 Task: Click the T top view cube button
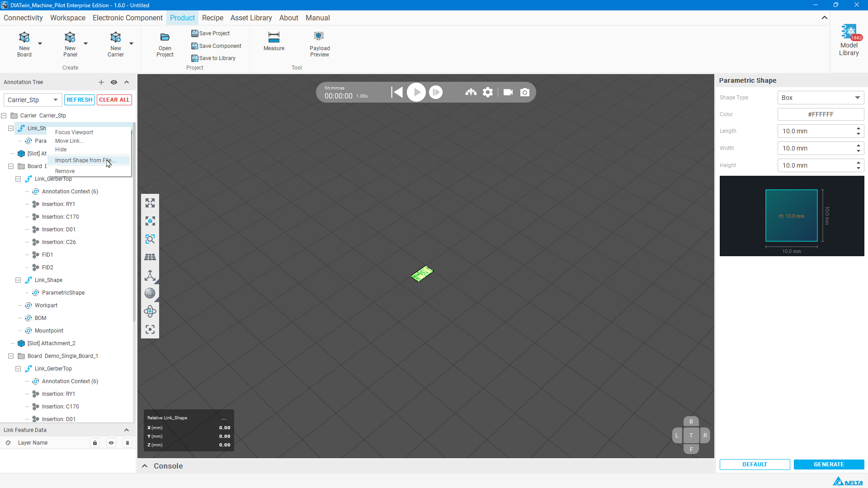tap(691, 436)
